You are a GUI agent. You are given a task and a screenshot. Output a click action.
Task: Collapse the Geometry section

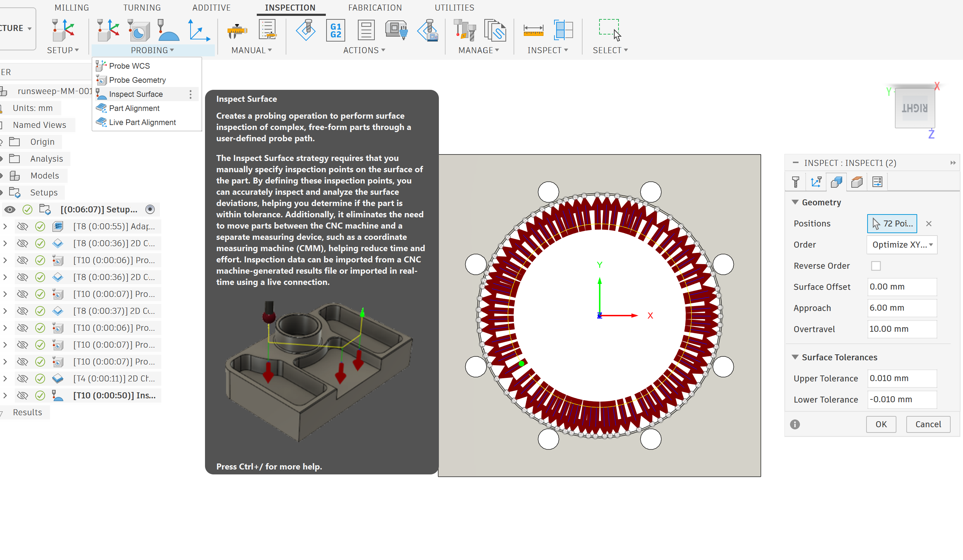click(x=795, y=202)
